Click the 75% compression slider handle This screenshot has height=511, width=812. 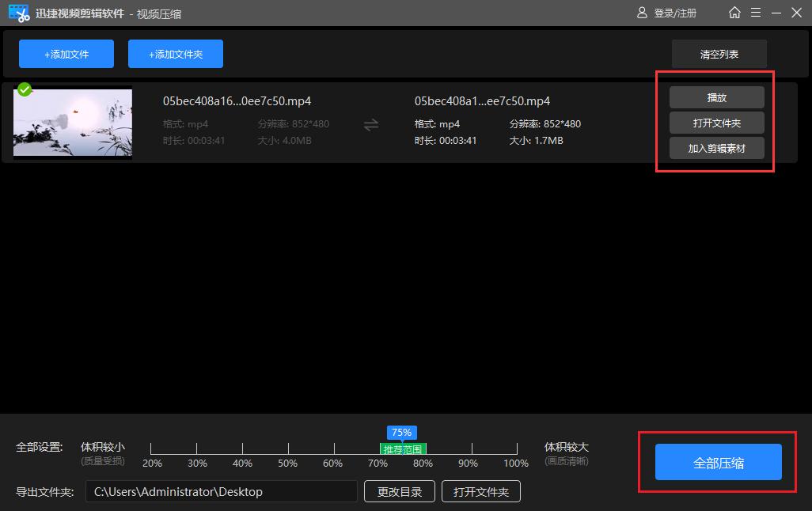point(401,433)
